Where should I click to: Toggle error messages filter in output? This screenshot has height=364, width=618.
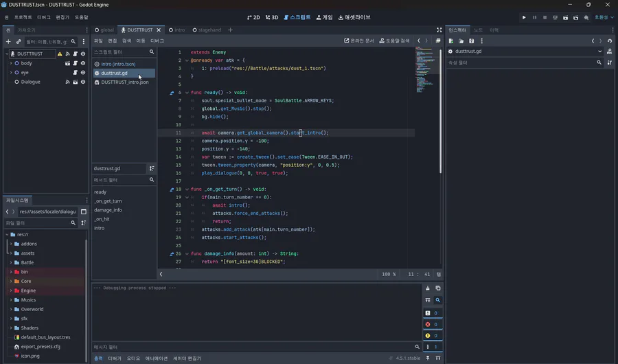tap(432, 325)
